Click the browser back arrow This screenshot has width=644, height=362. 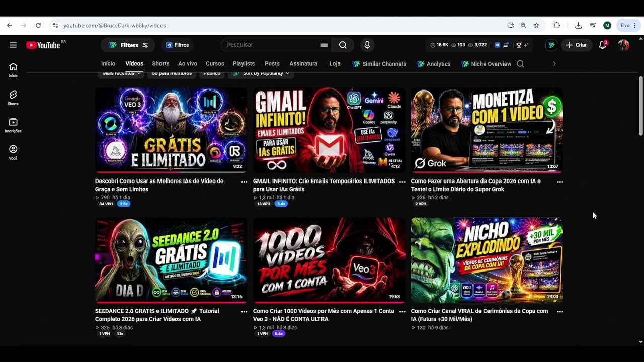point(9,25)
